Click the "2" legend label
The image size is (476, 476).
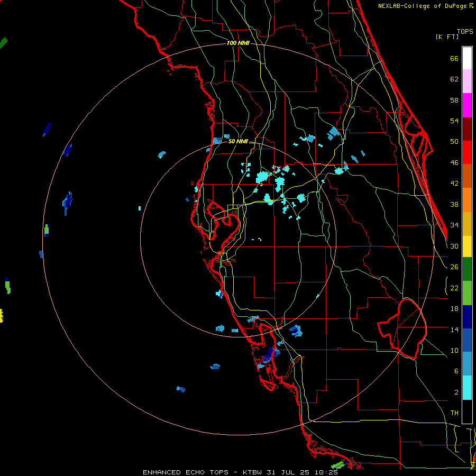tap(456, 392)
